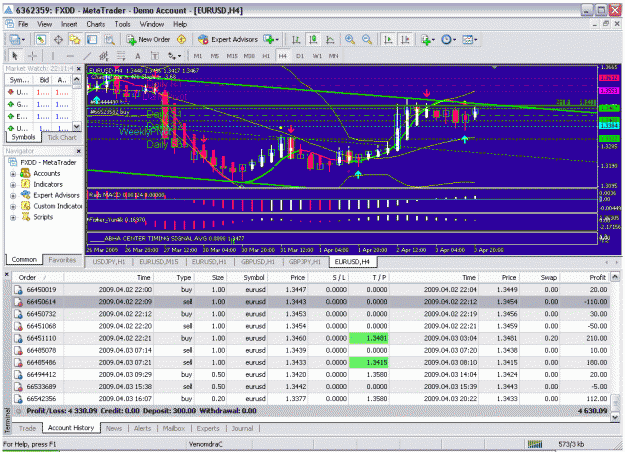Viewport: 625px width, 452px height.
Task: Expand the Custom Indicators tree node
Action: [x=13, y=206]
